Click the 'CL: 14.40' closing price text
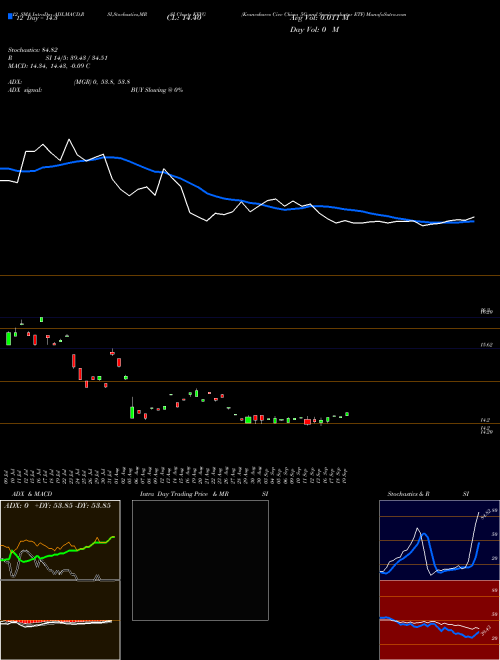Viewport: 500px width, 660px height. click(184, 18)
